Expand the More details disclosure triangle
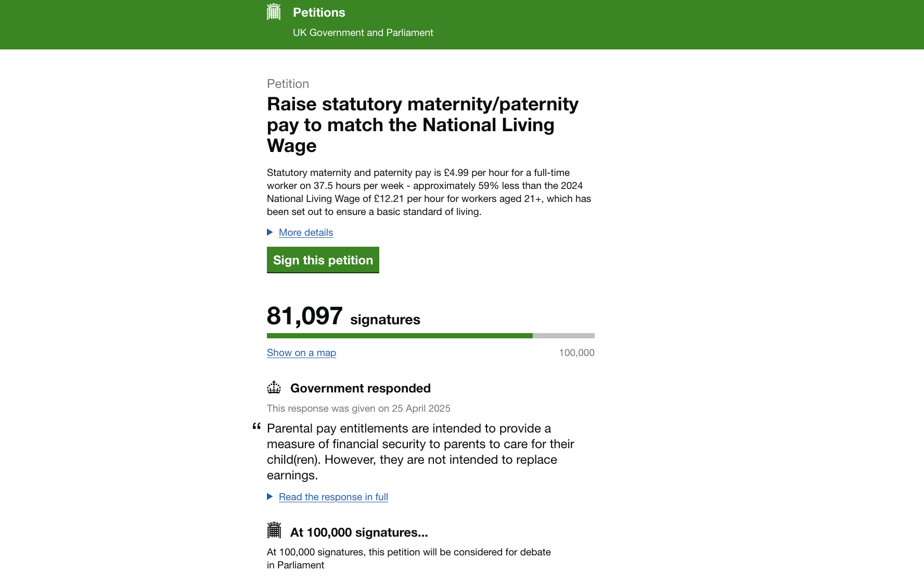Image resolution: width=924 pixels, height=584 pixels. (x=270, y=232)
